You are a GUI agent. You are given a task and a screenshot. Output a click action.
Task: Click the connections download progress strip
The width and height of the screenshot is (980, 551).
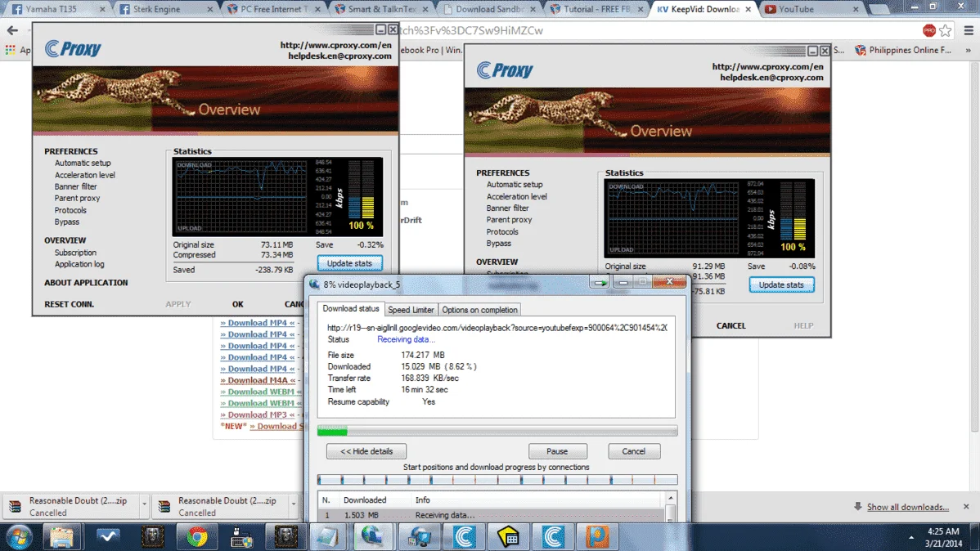497,480
